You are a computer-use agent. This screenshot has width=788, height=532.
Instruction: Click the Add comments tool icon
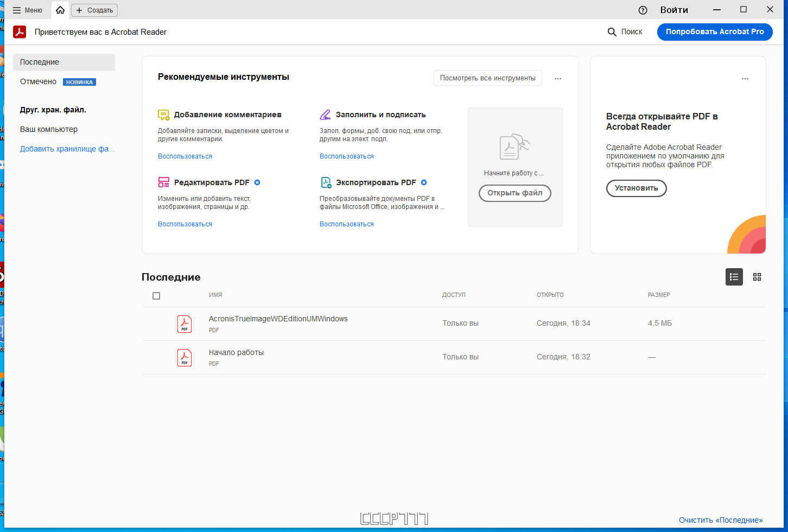point(163,115)
